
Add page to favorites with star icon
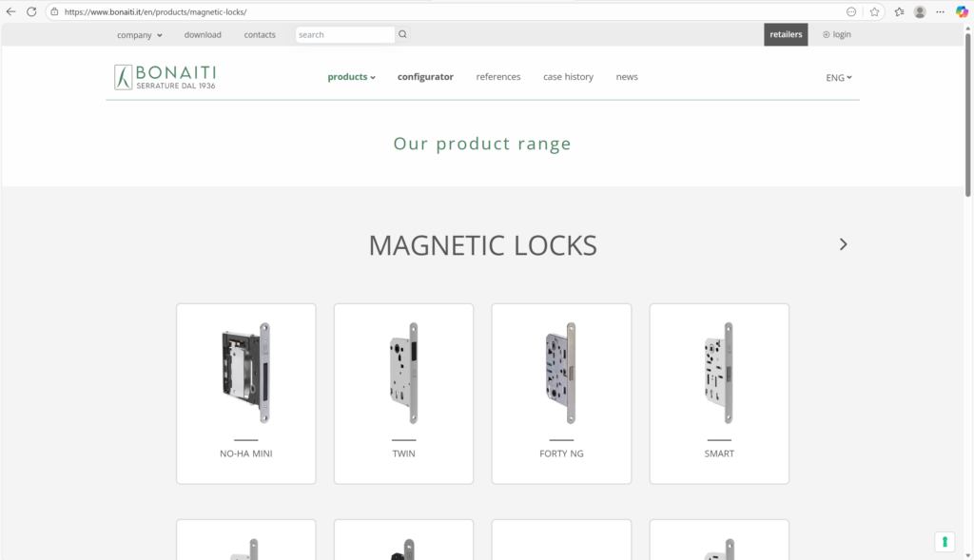[874, 11]
